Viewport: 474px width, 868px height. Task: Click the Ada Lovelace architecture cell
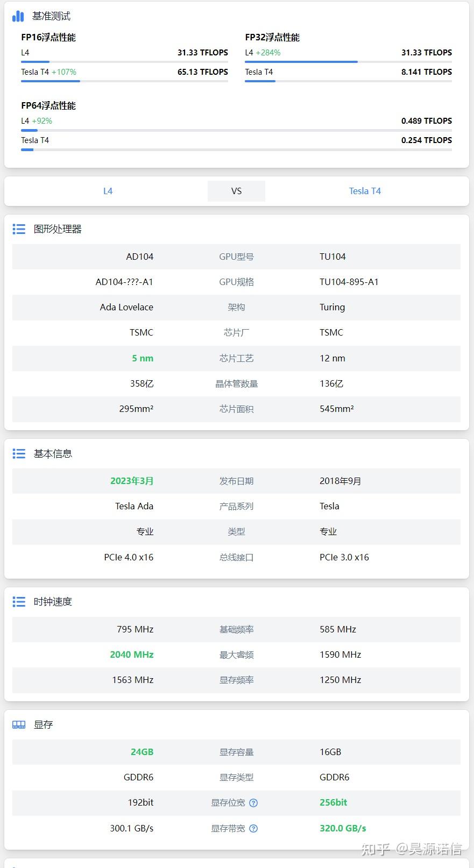click(125, 307)
